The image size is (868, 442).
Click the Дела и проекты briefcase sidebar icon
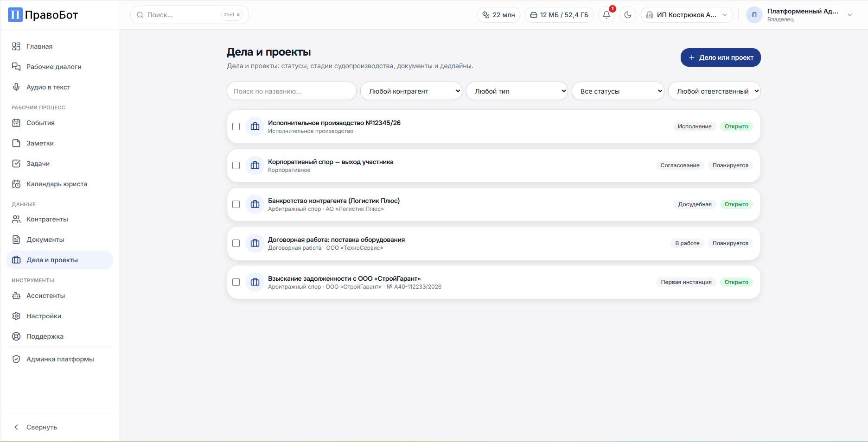point(16,260)
